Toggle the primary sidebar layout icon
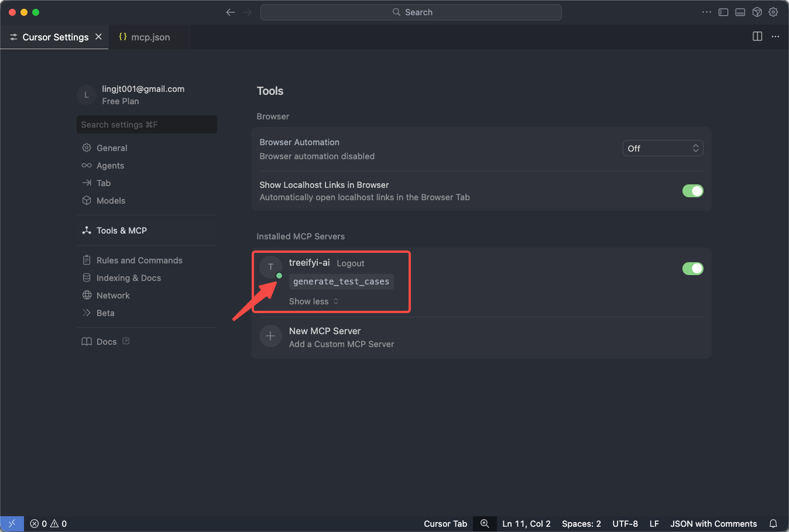Viewport: 789px width, 532px height. [x=723, y=12]
